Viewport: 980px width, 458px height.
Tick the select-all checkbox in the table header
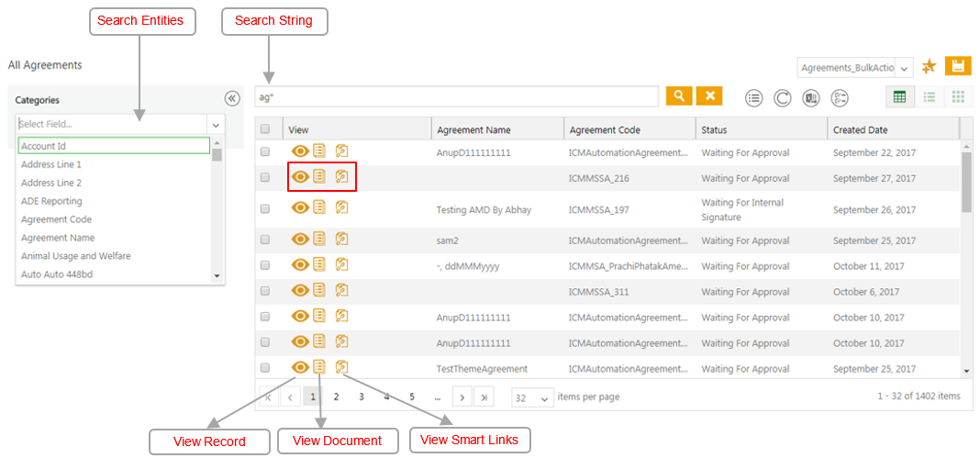265,129
